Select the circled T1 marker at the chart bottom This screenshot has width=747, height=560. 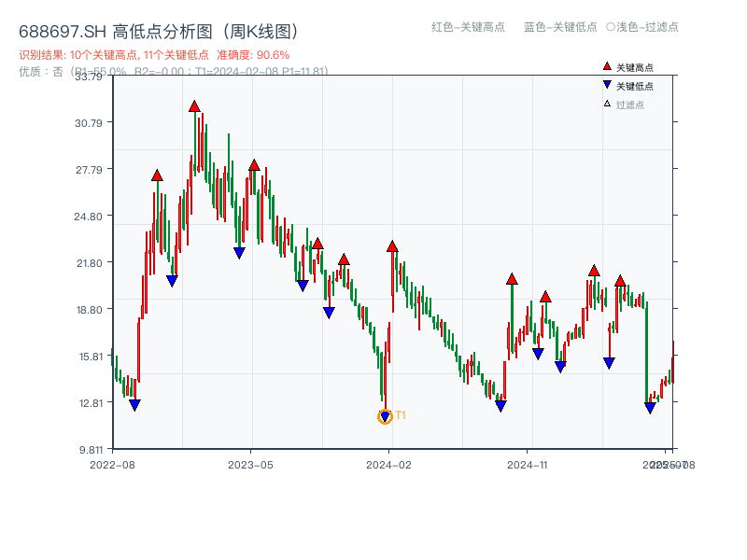(385, 415)
